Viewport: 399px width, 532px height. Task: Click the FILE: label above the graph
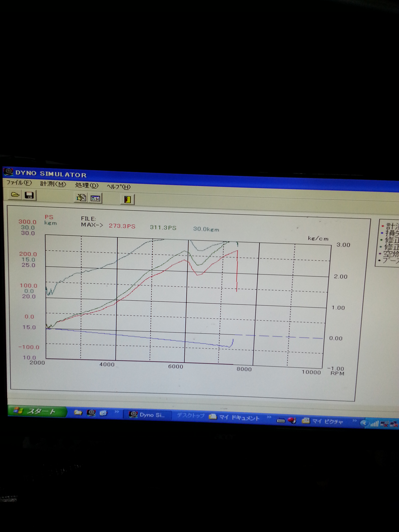[x=88, y=219]
